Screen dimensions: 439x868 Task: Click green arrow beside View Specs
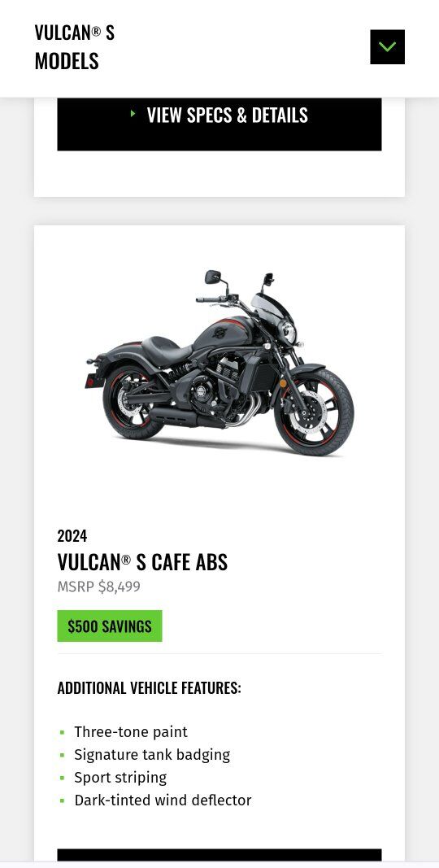tap(133, 113)
